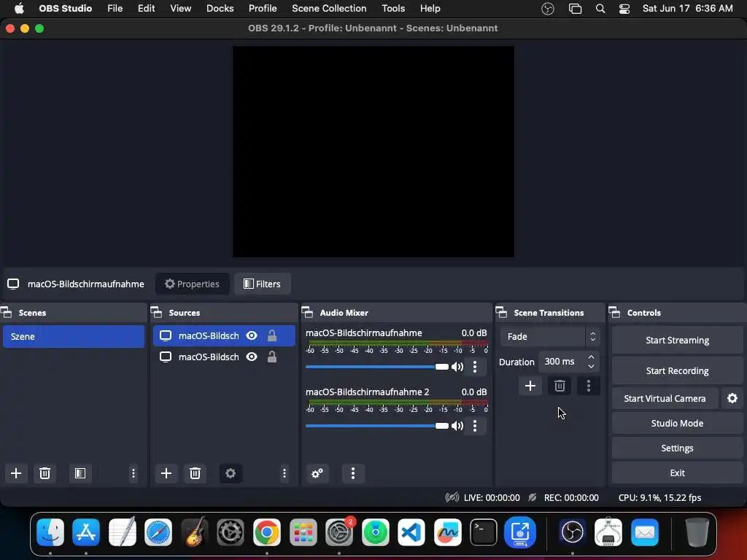Screen dimensions: 747x560
Task: Click Start Recording button
Action: pos(678,370)
